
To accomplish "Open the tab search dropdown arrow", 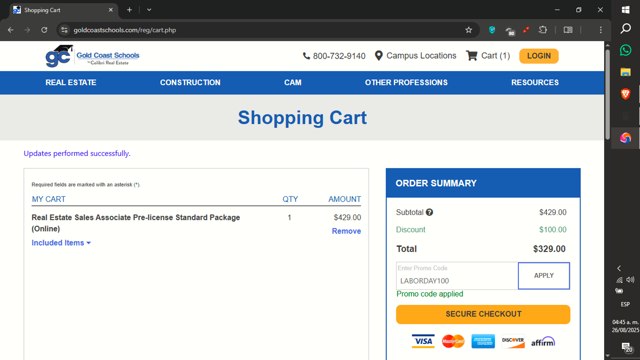I will coord(149,10).
